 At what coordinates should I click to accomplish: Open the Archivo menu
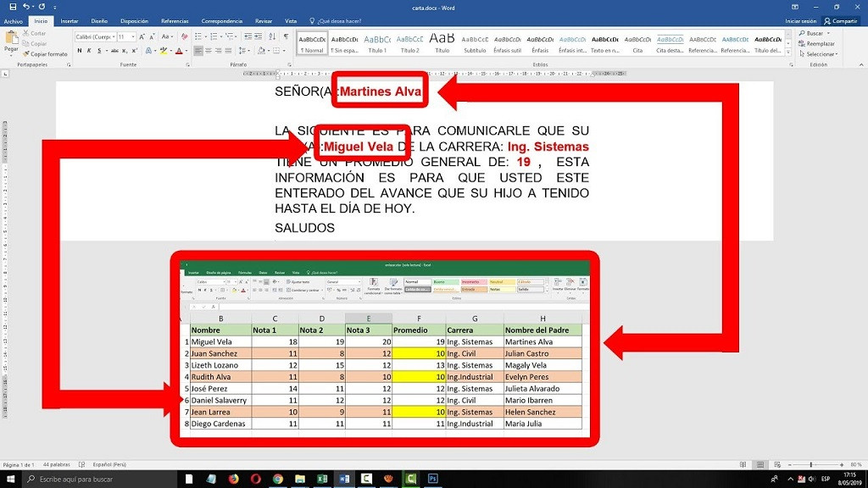tap(13, 22)
